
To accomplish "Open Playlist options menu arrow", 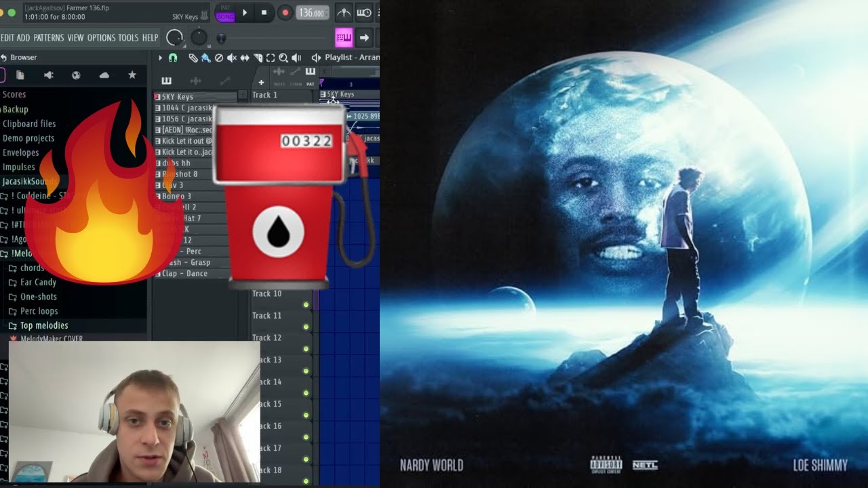I will [160, 58].
